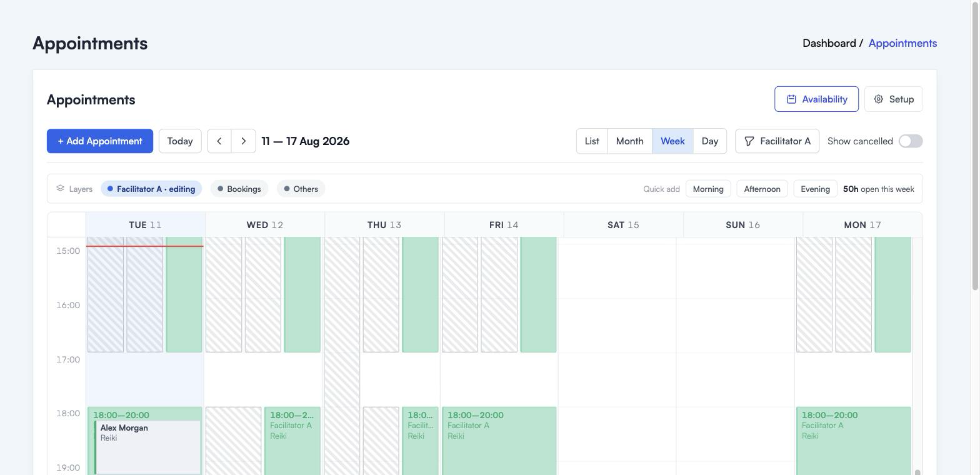
Task: Click the 17:00 time label
Action: pos(68,359)
